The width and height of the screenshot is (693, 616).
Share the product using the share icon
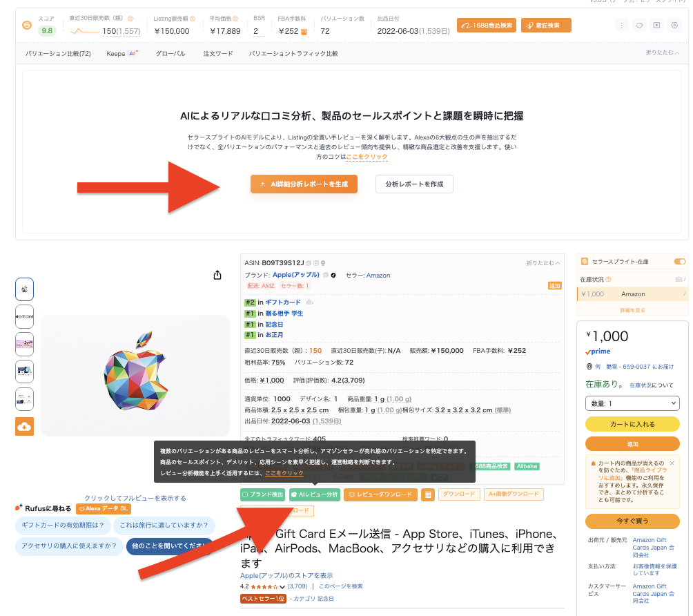217,275
